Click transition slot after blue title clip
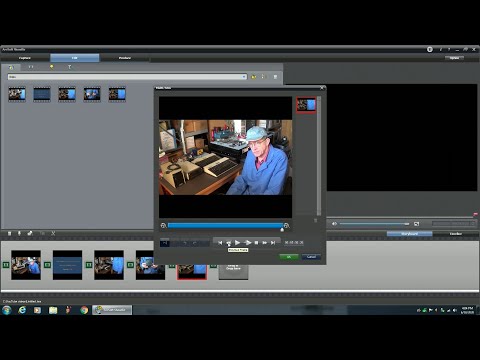 pyautogui.click(x=89, y=265)
